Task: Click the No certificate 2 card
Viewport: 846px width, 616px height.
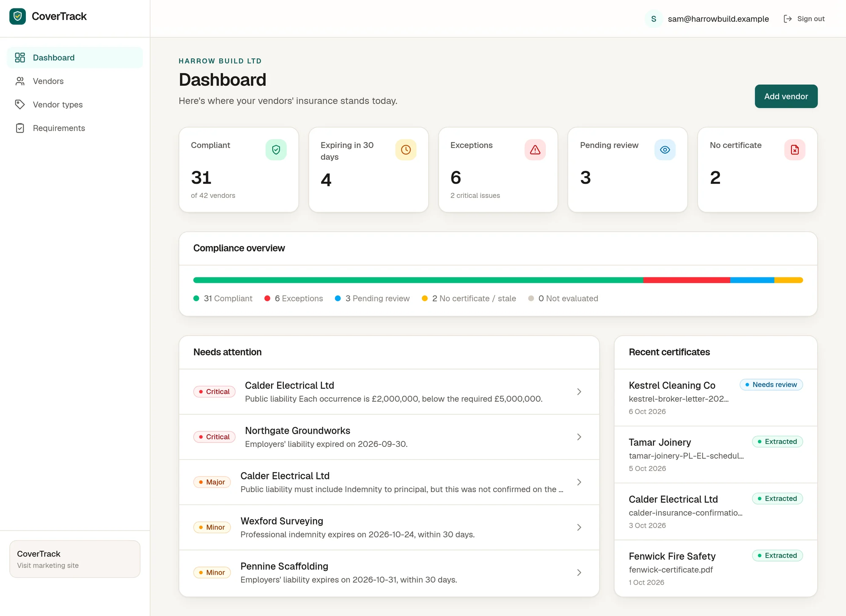Action: [758, 170]
